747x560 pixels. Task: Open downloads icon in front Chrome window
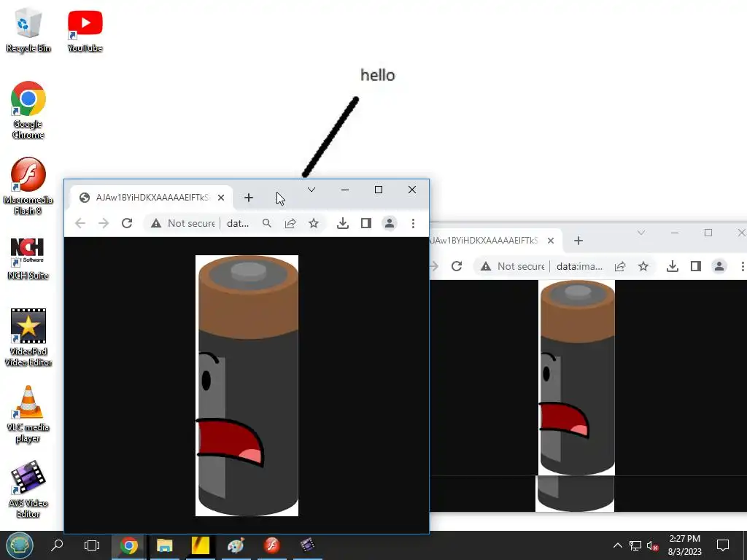pyautogui.click(x=343, y=223)
